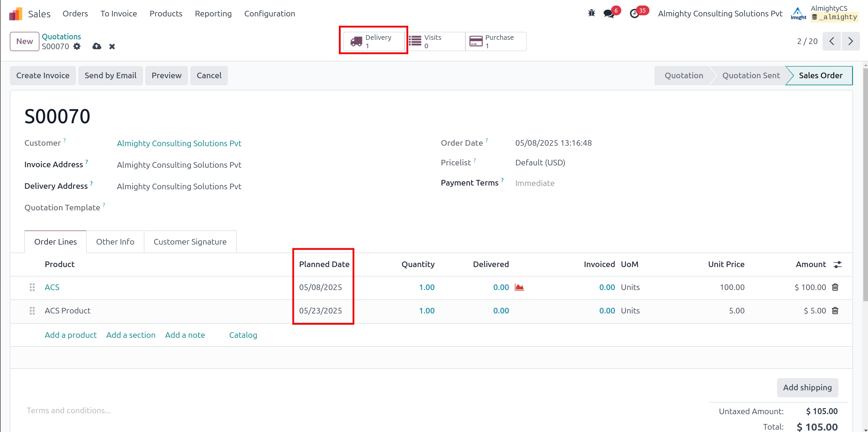This screenshot has height=432, width=868.
Task: Grab the drag handle of ACS Product line
Action: tap(32, 311)
